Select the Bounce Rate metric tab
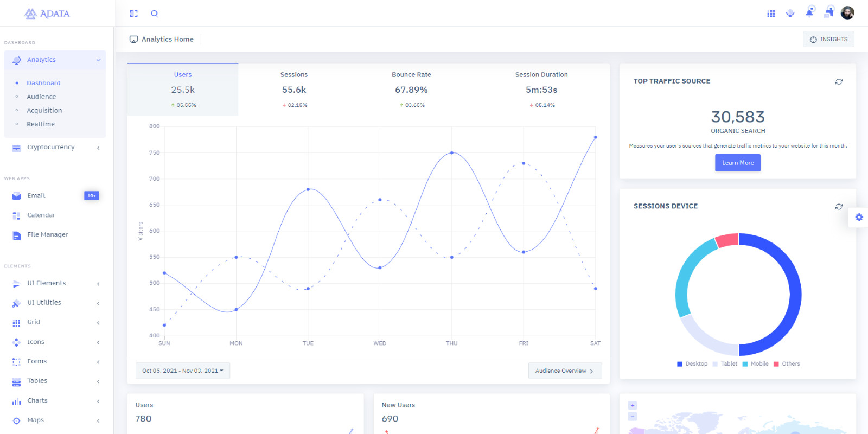 (411, 89)
